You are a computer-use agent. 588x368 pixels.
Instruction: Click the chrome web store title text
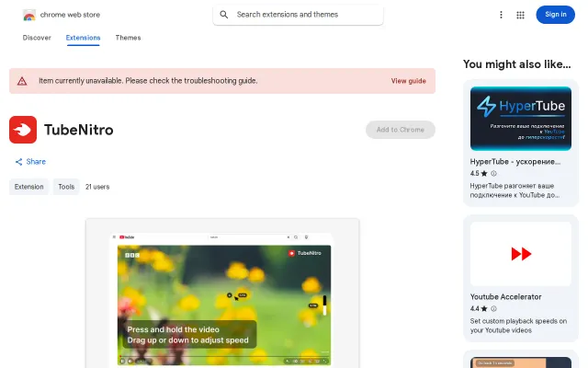pyautogui.click(x=70, y=15)
